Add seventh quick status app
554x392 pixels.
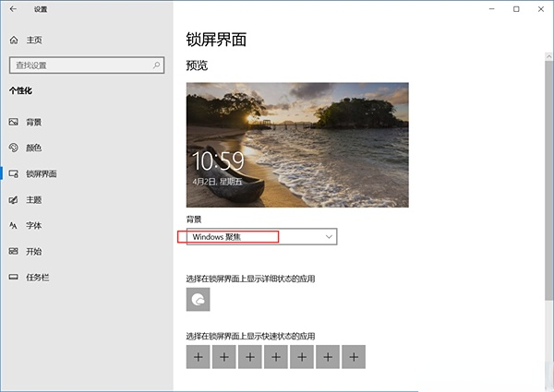click(354, 357)
